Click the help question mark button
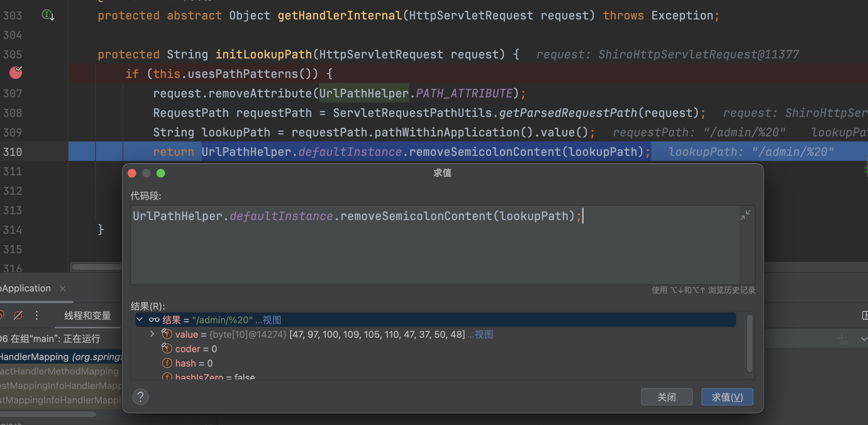The image size is (868, 425). click(x=141, y=397)
